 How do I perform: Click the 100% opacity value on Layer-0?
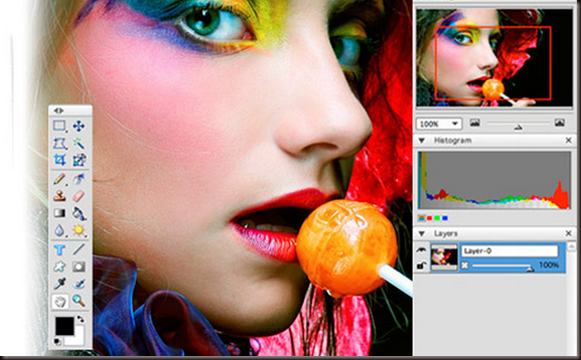point(549,265)
